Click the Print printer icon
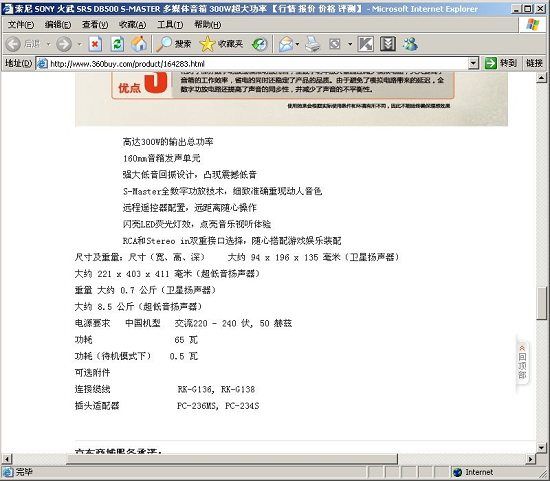Screen dimensions: 550x481 312,44
